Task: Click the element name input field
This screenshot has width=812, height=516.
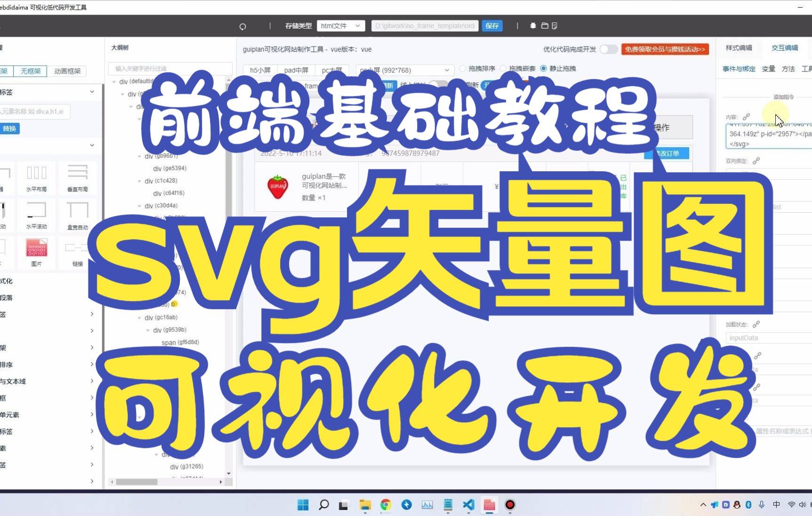Action: click(35, 112)
